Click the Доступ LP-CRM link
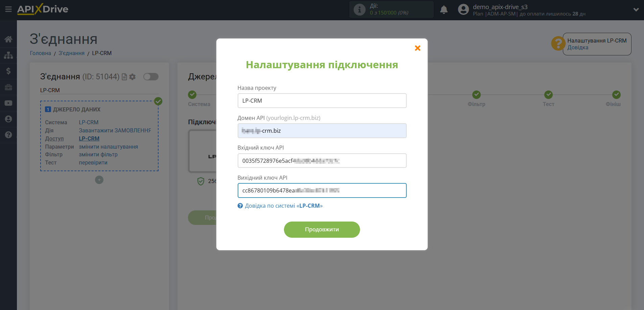The width and height of the screenshot is (644, 310). [x=89, y=138]
